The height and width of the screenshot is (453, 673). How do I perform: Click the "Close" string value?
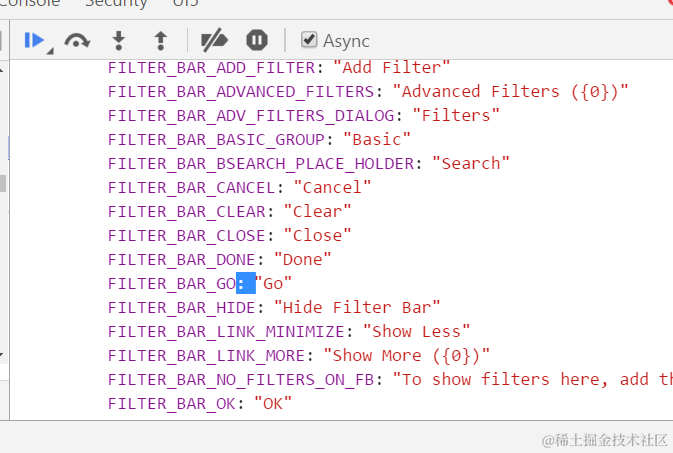[317, 236]
